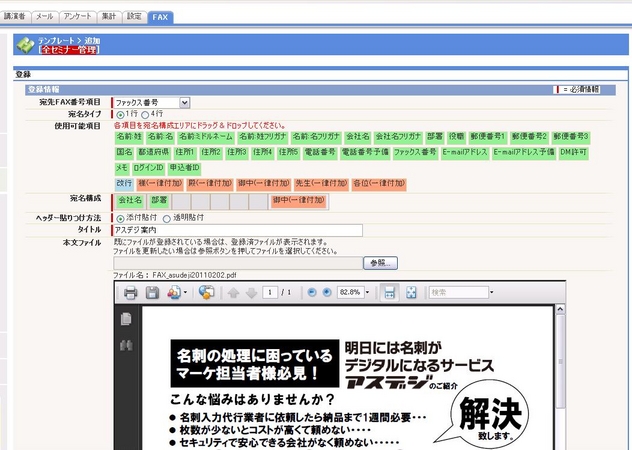
Task: Choose 添付貼付 header paste method
Action: coord(120,219)
